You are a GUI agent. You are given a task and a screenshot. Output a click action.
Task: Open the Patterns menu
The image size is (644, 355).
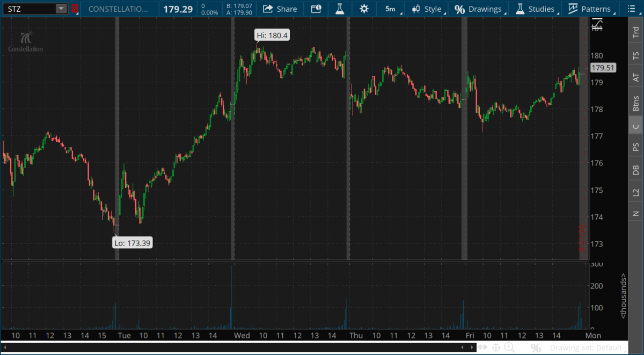(x=590, y=9)
